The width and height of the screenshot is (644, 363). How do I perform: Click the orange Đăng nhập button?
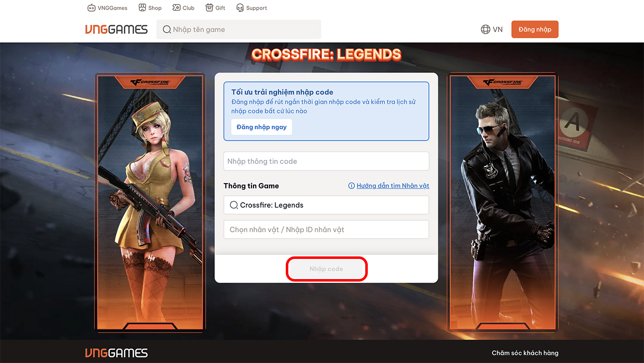coord(535,29)
